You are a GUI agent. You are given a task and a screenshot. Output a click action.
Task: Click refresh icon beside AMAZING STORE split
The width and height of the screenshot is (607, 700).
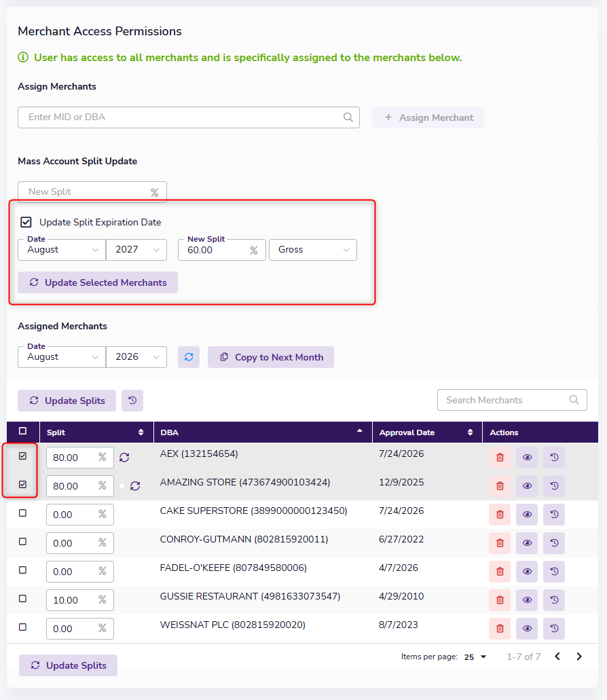click(x=135, y=486)
